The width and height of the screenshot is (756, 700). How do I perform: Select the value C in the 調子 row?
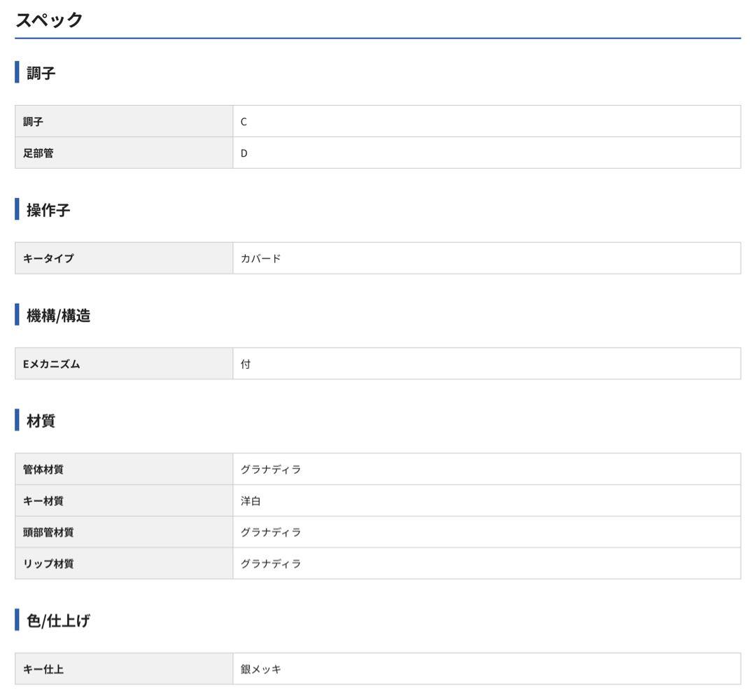pyautogui.click(x=244, y=122)
